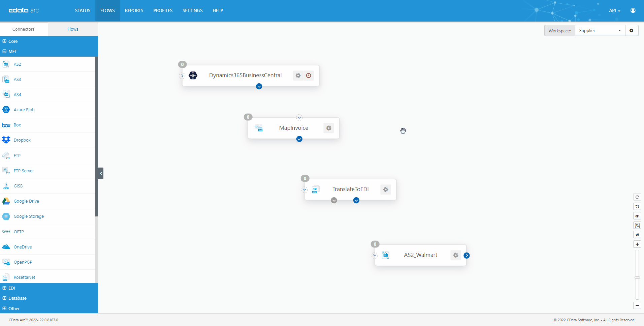Select the TranslateToEDI node label
The height and width of the screenshot is (326, 644).
(351, 189)
